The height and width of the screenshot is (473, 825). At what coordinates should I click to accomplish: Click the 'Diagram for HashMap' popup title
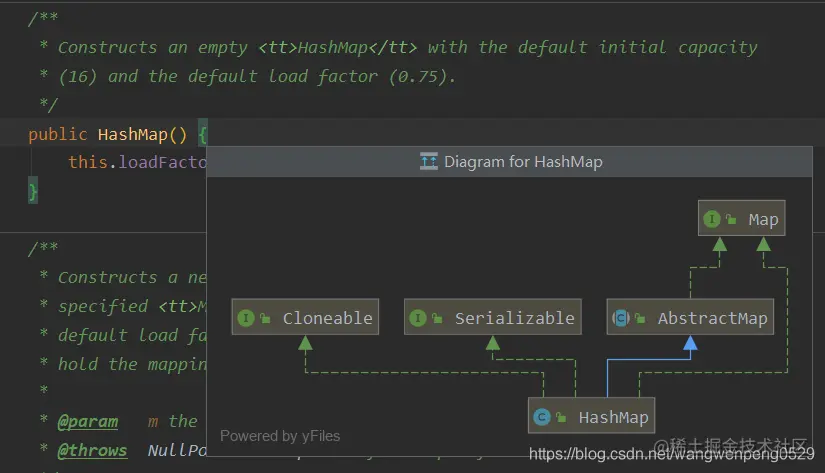point(523,162)
